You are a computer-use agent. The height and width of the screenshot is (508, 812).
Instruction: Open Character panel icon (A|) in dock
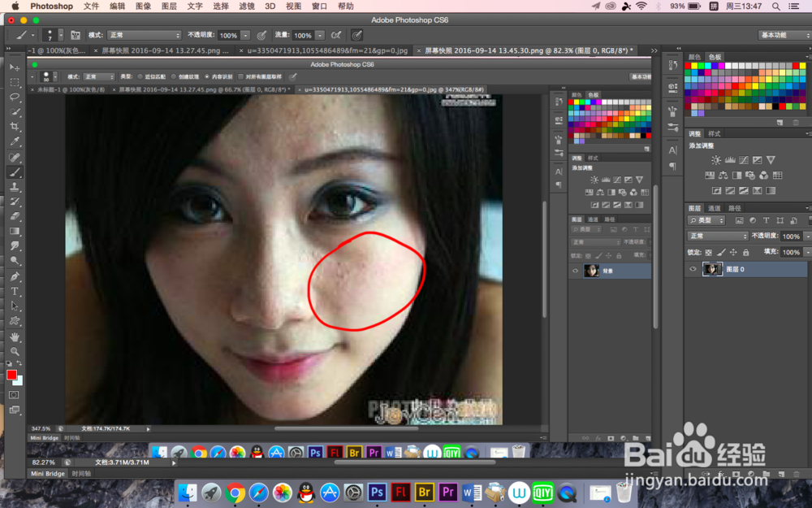(672, 150)
